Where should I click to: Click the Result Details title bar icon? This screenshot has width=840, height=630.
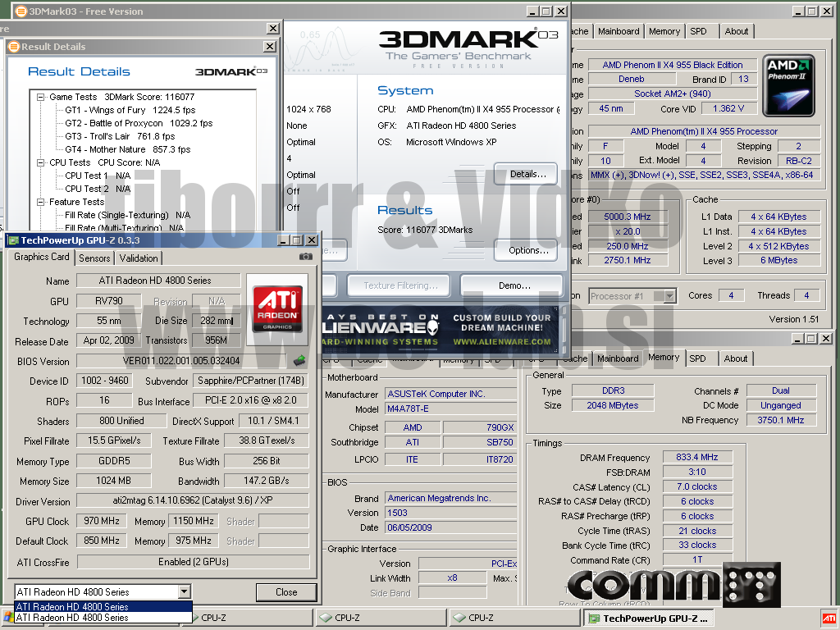(x=14, y=47)
